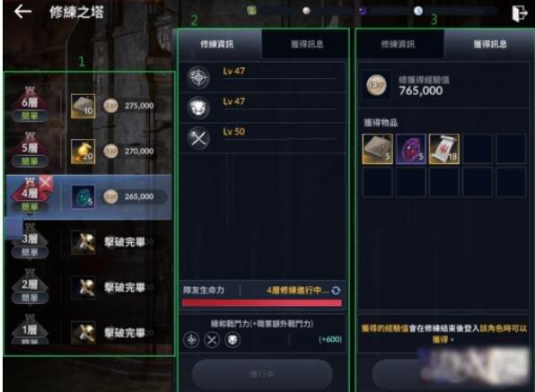Open the 修練資訊 tab in panel 3
Viewport: 535px width, 392px height.
(x=399, y=44)
